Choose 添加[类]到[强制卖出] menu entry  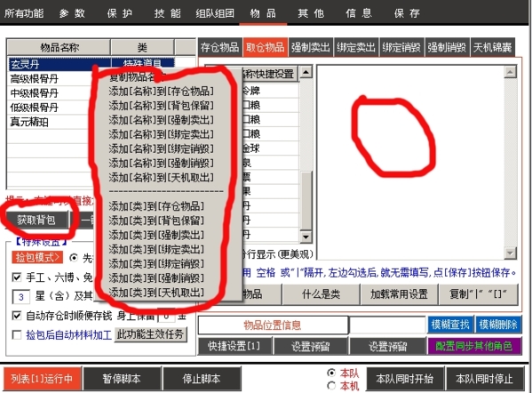[x=156, y=235]
